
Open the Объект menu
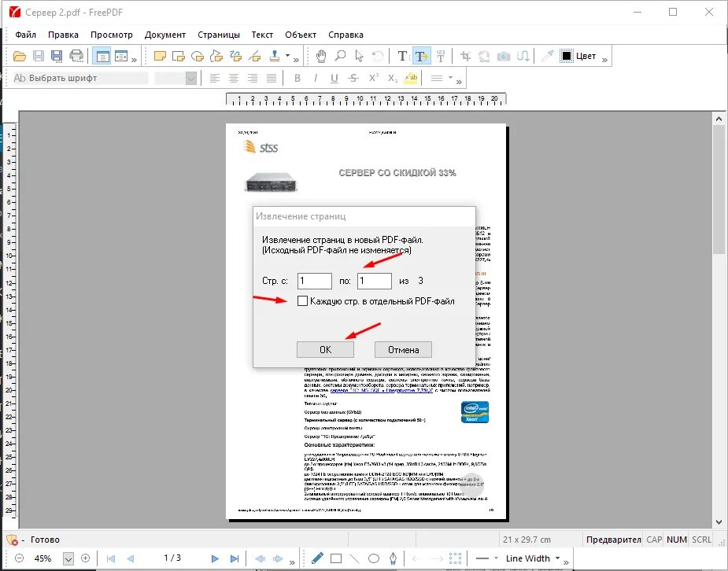pos(301,35)
